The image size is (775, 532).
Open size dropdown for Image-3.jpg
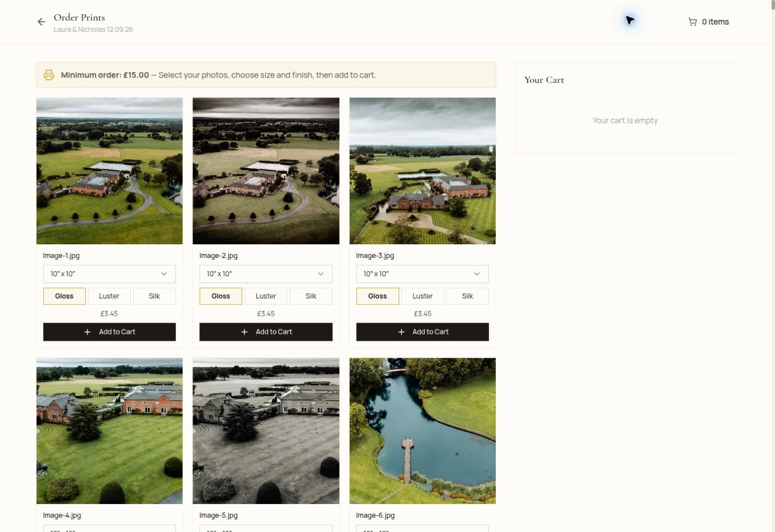coord(423,274)
